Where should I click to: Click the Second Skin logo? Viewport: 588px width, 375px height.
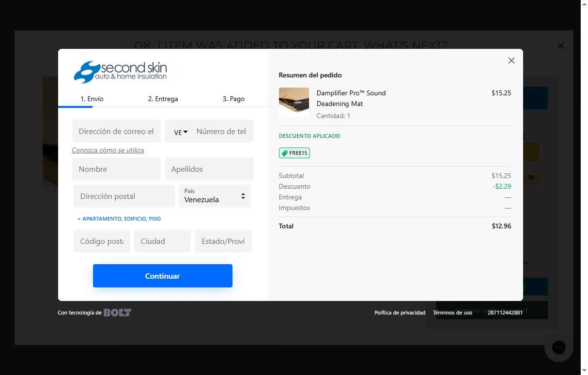(x=120, y=72)
